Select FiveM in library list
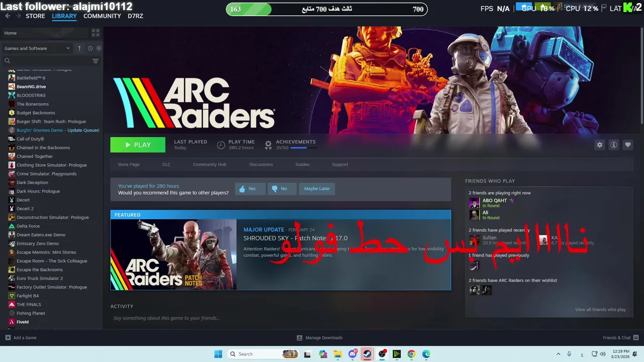 point(23,322)
